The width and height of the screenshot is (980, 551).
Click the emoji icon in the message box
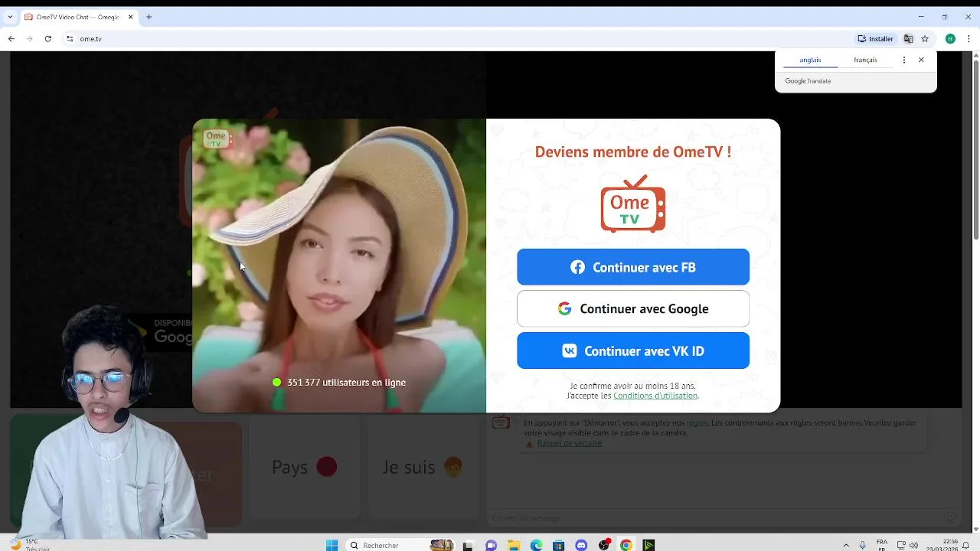tap(949, 518)
